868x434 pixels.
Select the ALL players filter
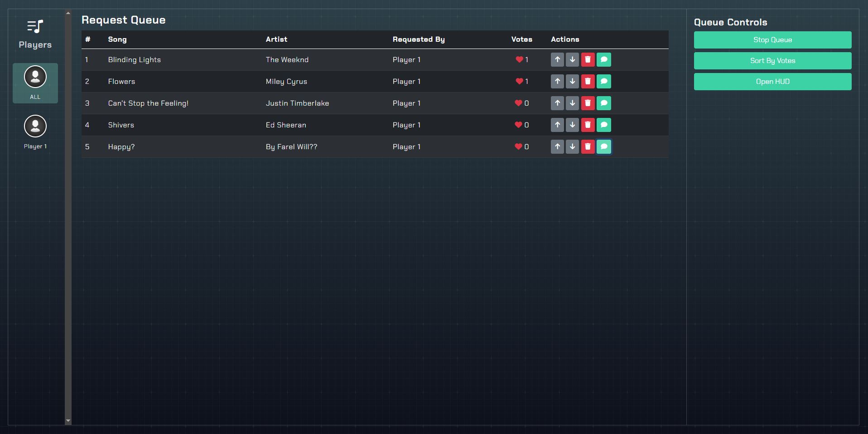pos(35,83)
